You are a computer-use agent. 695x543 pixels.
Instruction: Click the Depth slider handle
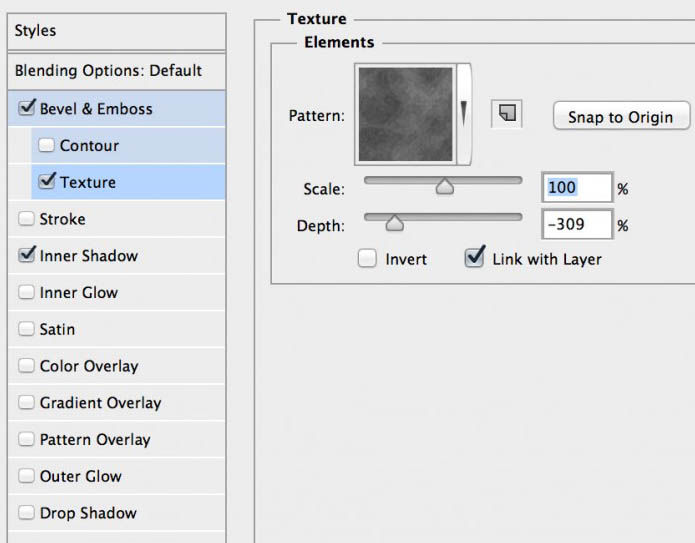[394, 223]
